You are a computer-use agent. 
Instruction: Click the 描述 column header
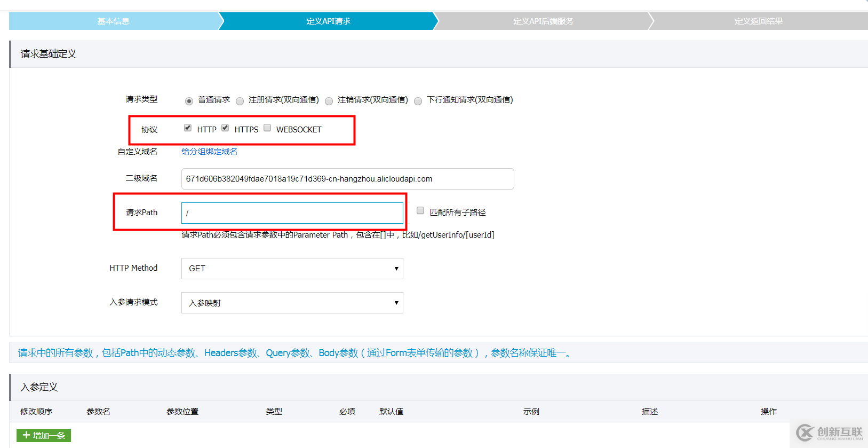point(650,412)
